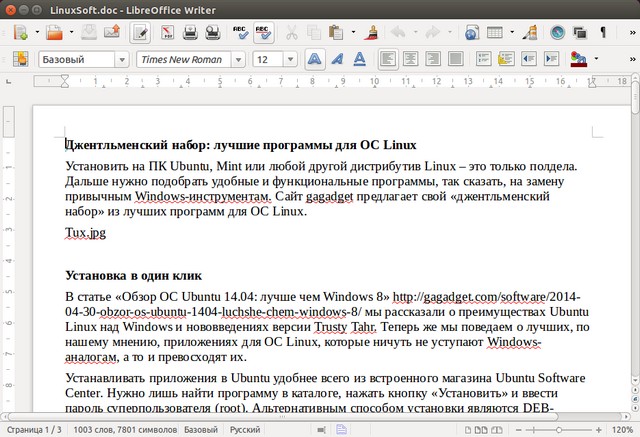This screenshot has width=640, height=437.
Task: Click the Русский language status entry
Action: click(245, 430)
